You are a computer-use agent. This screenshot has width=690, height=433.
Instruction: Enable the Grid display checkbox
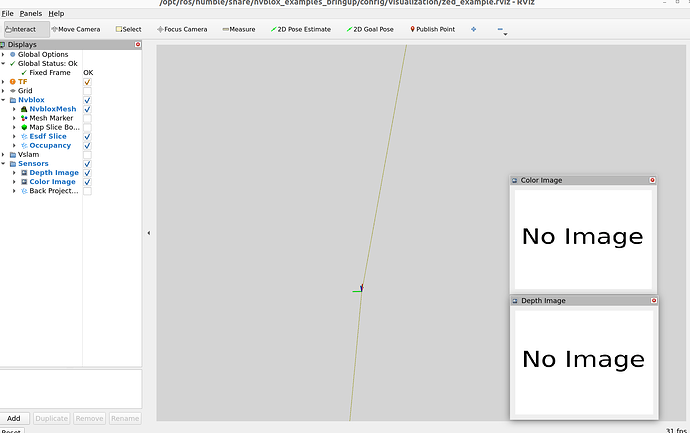click(87, 91)
